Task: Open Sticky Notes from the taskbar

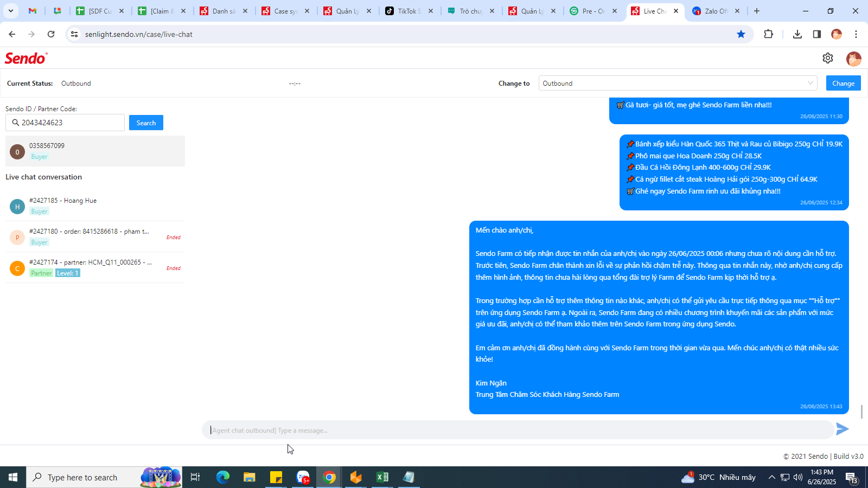Action: (276, 477)
